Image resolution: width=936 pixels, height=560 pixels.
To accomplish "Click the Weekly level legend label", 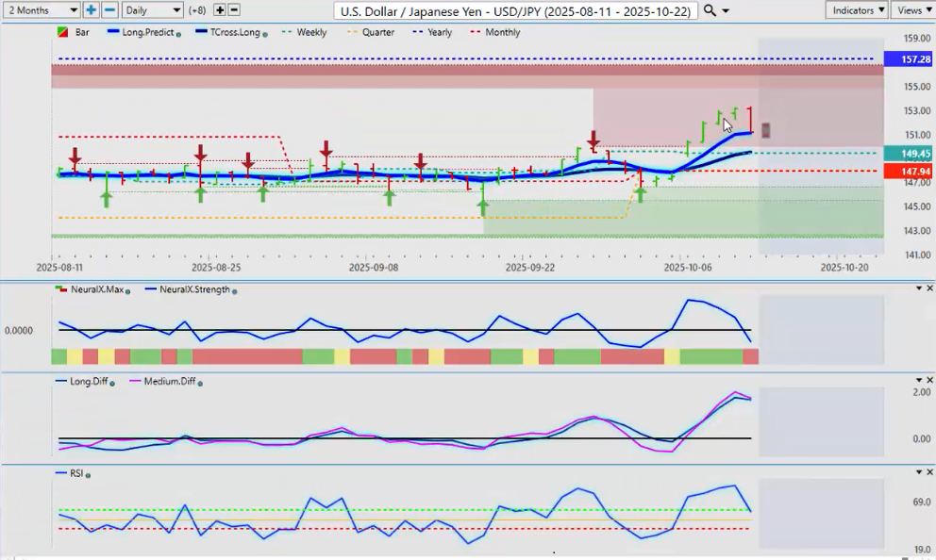I will point(311,33).
